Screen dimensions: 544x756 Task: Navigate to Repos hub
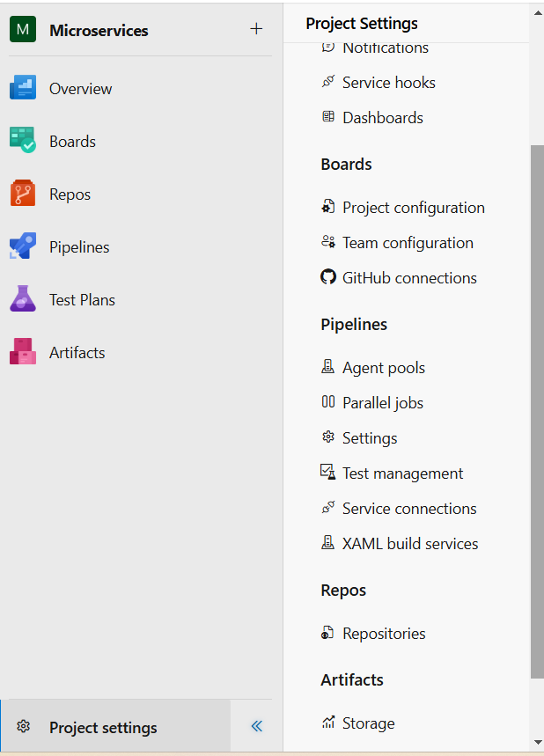click(70, 195)
